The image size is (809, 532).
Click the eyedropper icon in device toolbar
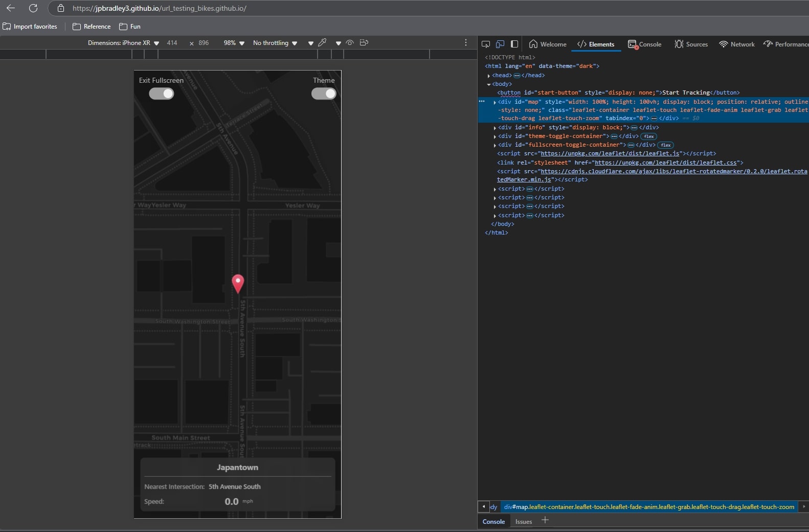click(322, 42)
